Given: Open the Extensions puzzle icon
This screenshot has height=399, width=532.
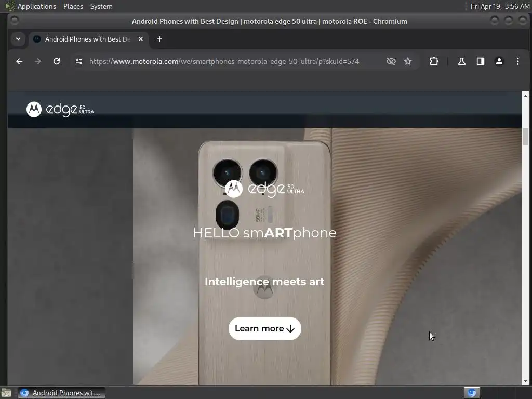Looking at the screenshot, I should point(434,61).
